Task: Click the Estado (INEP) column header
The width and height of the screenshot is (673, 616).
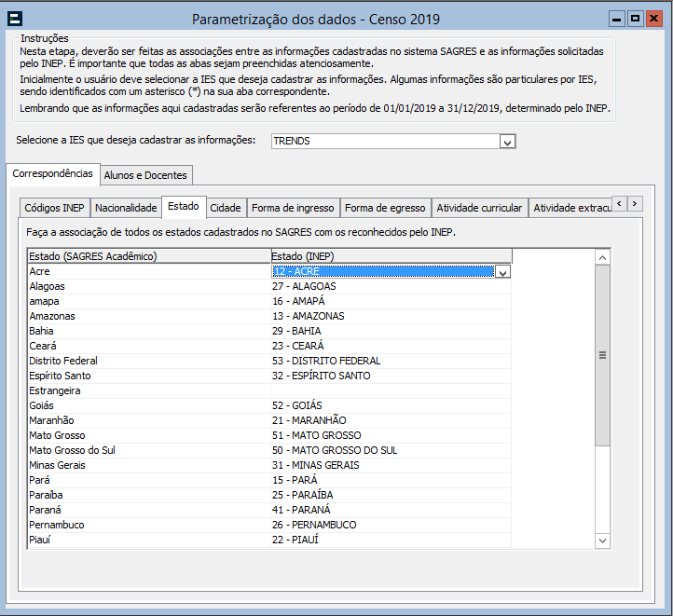Action: tap(390, 255)
